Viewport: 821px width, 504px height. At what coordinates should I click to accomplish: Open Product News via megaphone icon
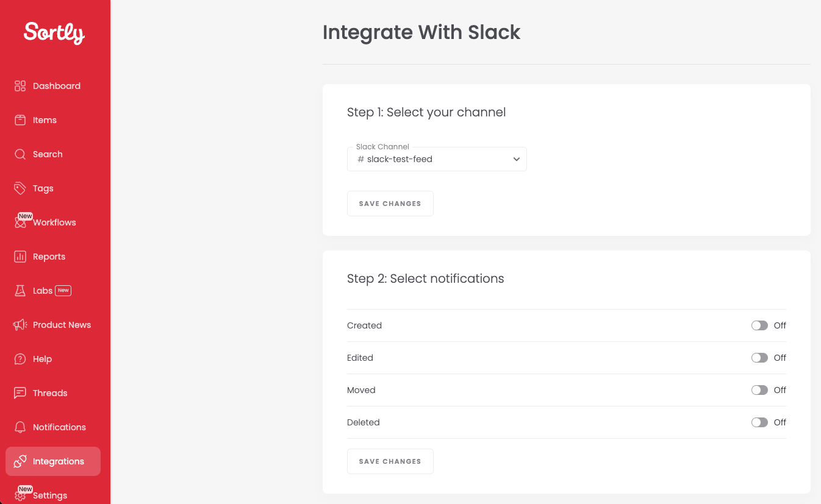pos(20,325)
